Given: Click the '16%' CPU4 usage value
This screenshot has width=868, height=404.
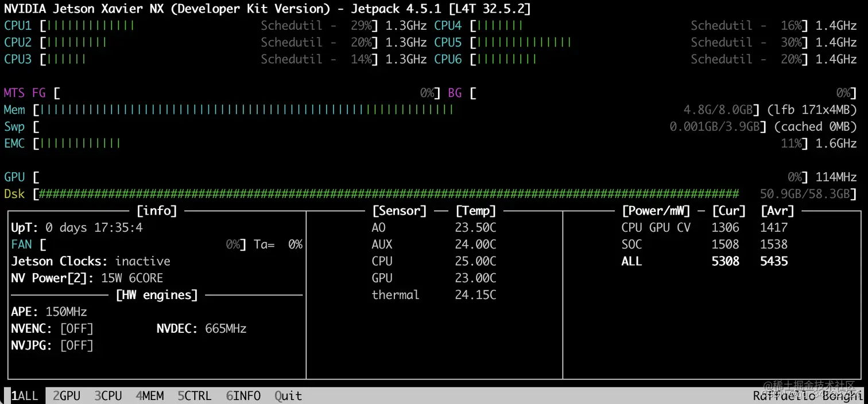Looking at the screenshot, I should [792, 26].
